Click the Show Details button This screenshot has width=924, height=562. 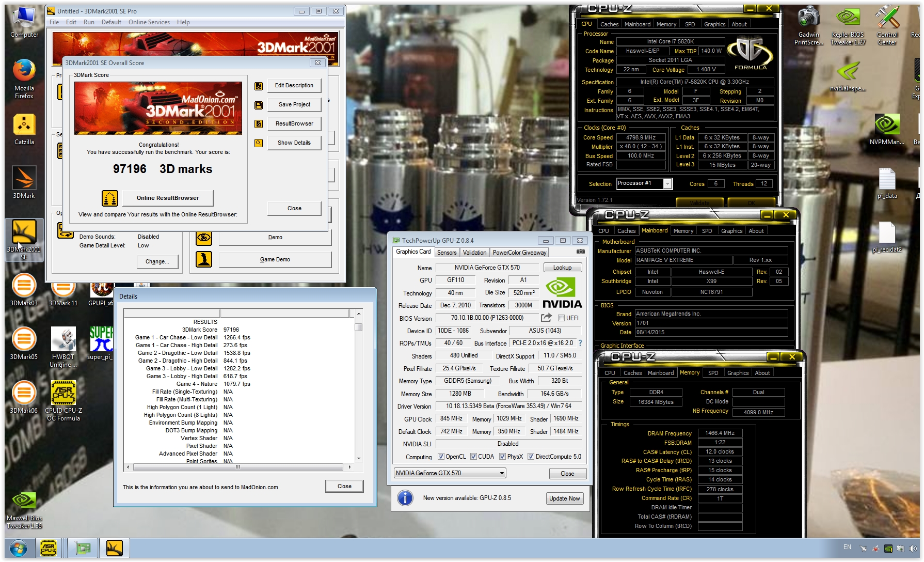coord(294,143)
